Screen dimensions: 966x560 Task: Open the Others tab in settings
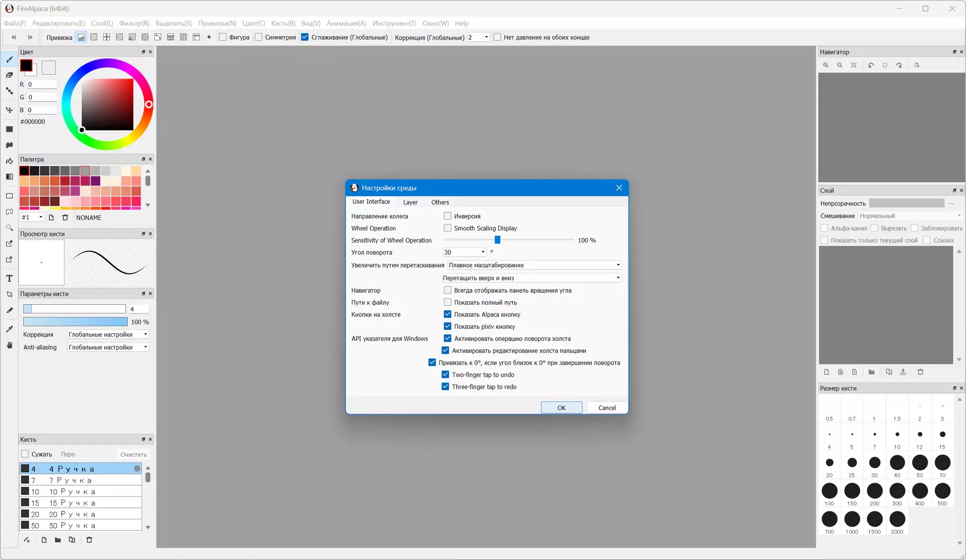(440, 203)
